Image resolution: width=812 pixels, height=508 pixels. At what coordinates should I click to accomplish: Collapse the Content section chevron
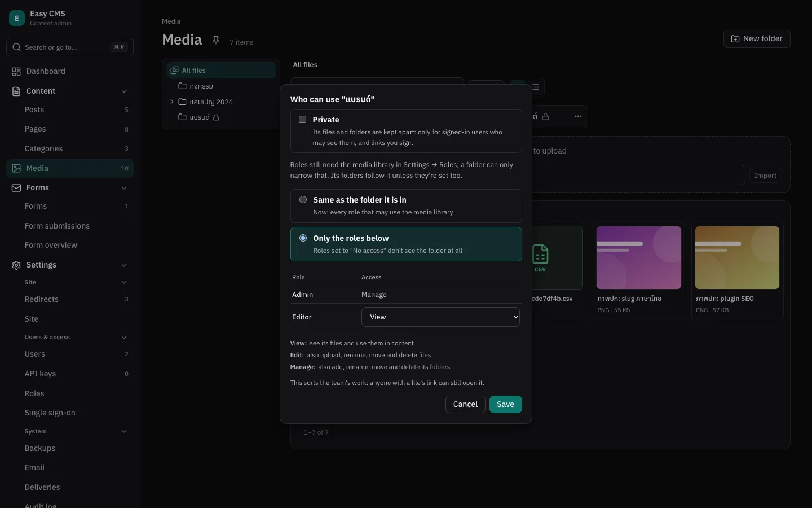124,91
